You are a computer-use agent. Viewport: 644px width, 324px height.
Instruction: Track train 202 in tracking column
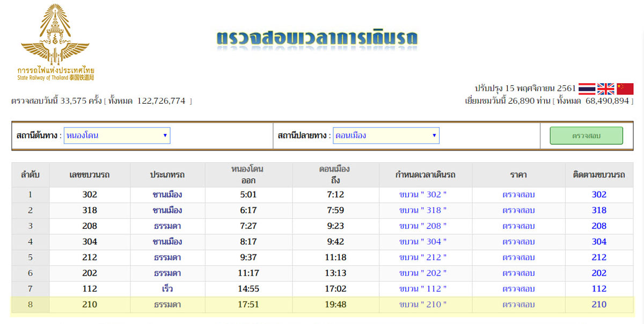(599, 273)
